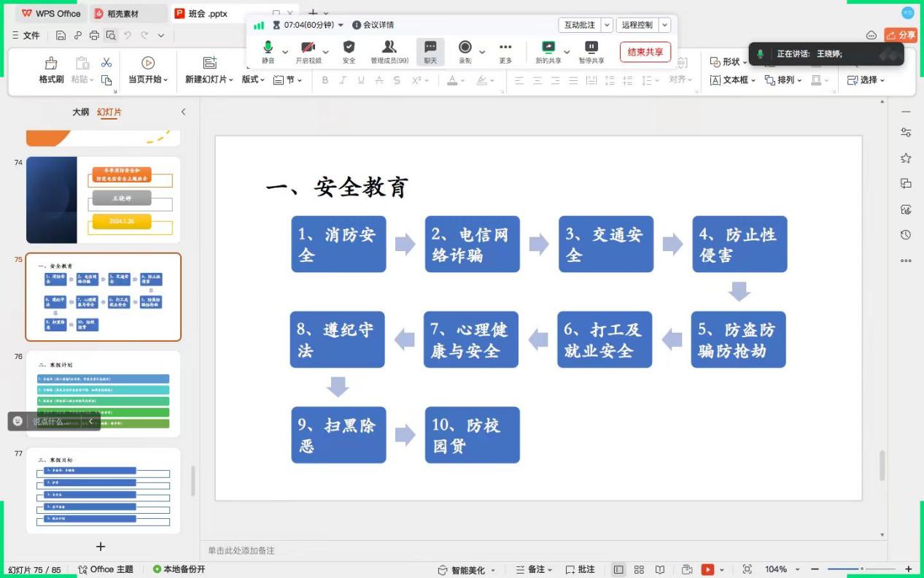Image resolution: width=924 pixels, height=578 pixels.
Task: Expand the 智能美化 dropdown
Action: [x=493, y=570]
